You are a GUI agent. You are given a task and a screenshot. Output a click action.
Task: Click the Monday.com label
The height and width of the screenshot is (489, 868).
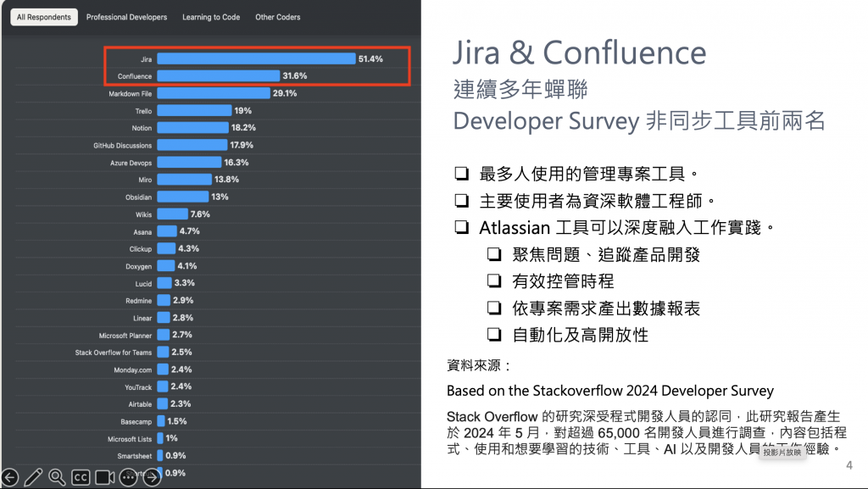click(x=133, y=370)
